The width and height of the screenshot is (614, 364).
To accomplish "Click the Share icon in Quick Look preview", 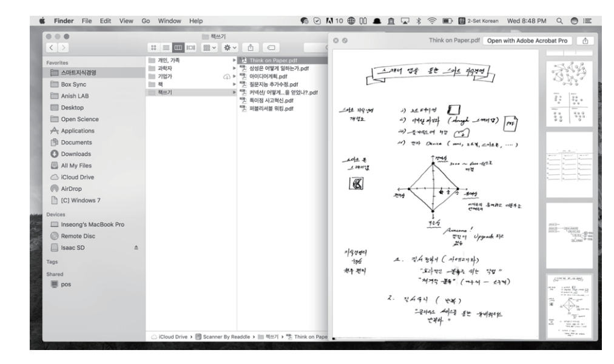I will [x=585, y=41].
